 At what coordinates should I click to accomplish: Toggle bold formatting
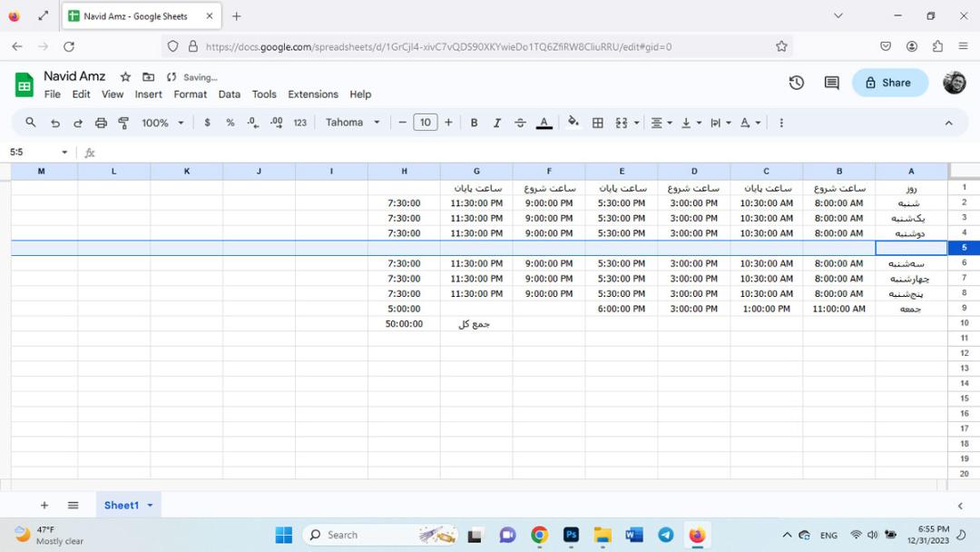click(x=474, y=123)
